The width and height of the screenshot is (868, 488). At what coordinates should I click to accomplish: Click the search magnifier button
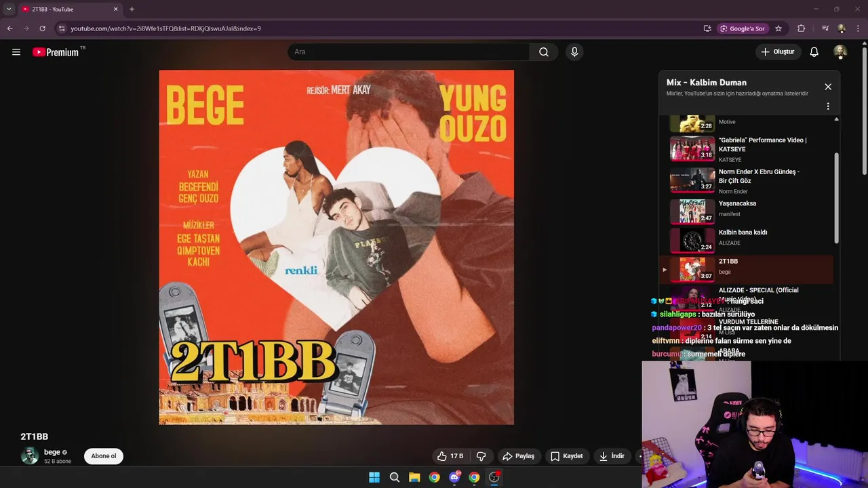(x=544, y=52)
